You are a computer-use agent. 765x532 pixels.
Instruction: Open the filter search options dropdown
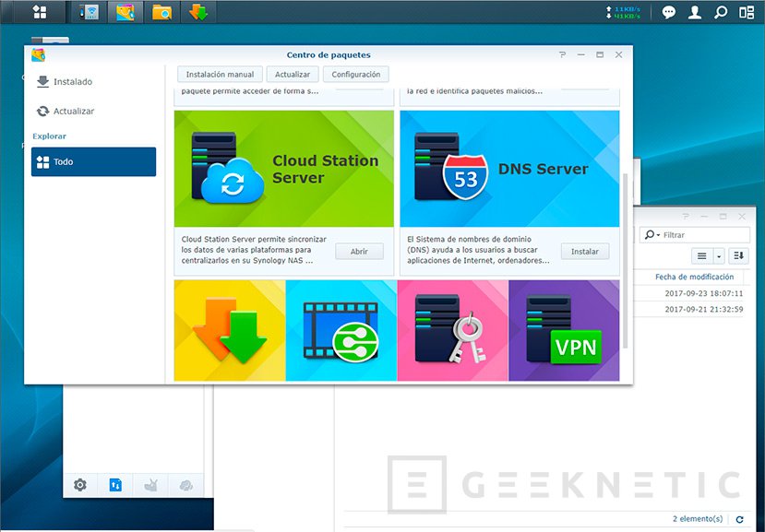click(651, 235)
